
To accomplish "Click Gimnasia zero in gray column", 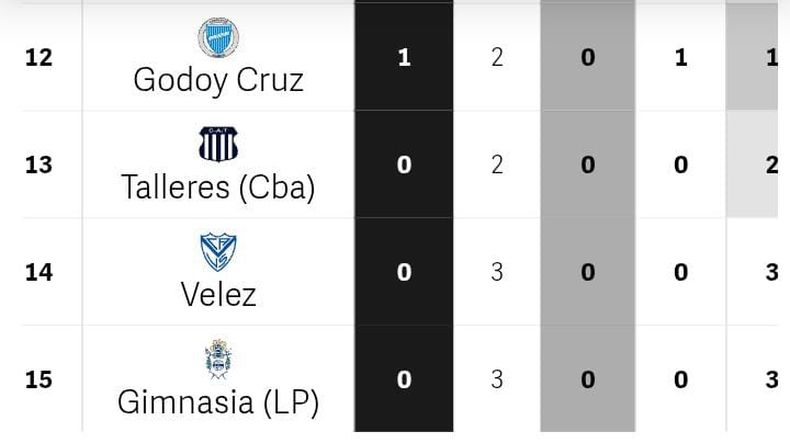I will coord(588,379).
